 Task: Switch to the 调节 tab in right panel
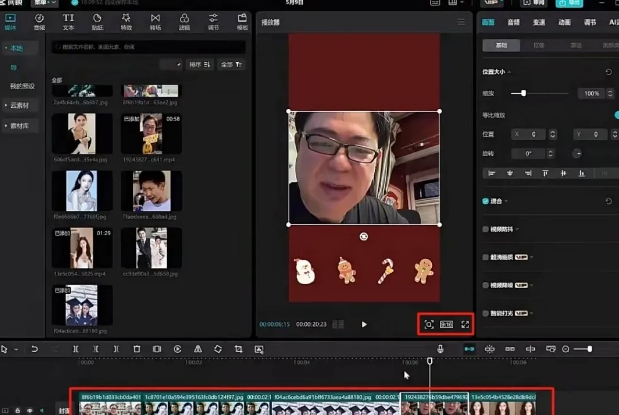[x=590, y=23]
